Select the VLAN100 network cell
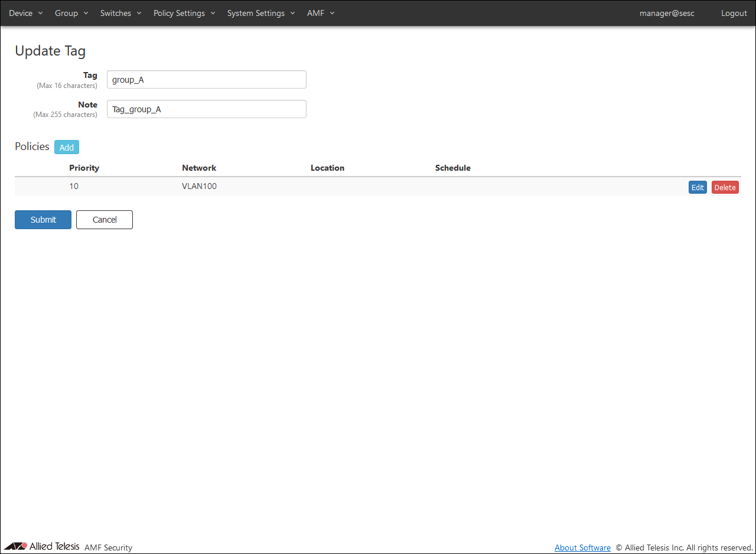Image resolution: width=756 pixels, height=554 pixels. click(199, 186)
